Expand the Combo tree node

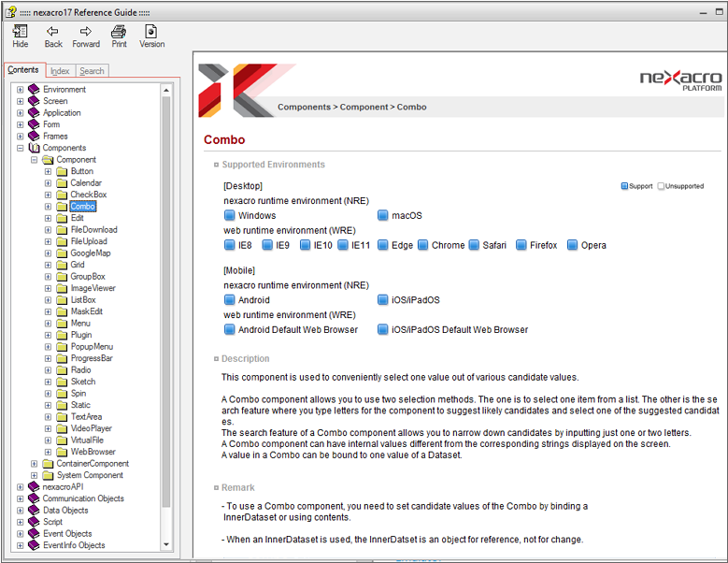48,207
